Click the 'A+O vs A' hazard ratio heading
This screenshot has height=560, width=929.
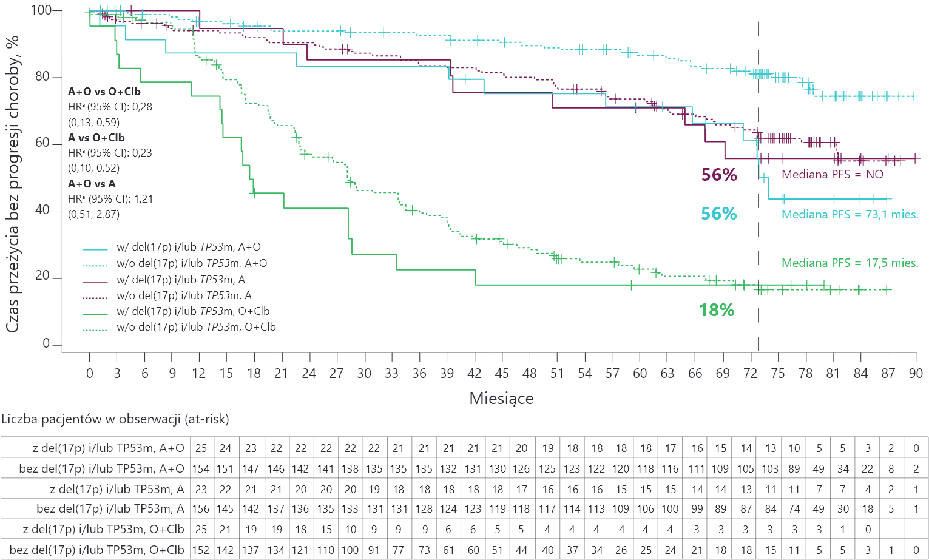click(x=92, y=183)
